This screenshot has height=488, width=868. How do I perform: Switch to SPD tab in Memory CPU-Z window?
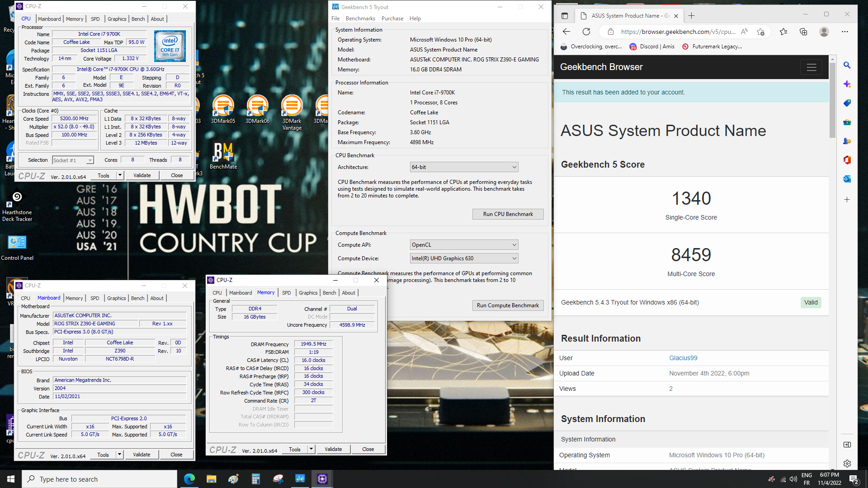click(287, 293)
